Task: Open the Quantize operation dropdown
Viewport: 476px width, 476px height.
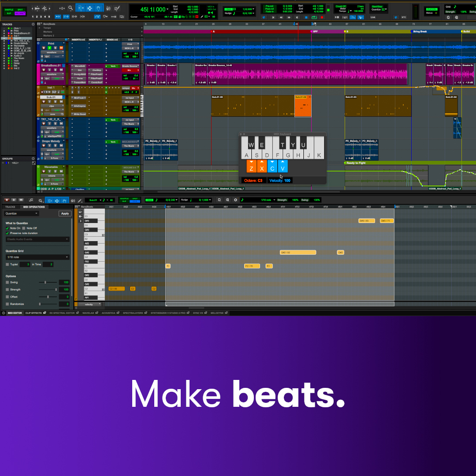Action: click(x=22, y=213)
